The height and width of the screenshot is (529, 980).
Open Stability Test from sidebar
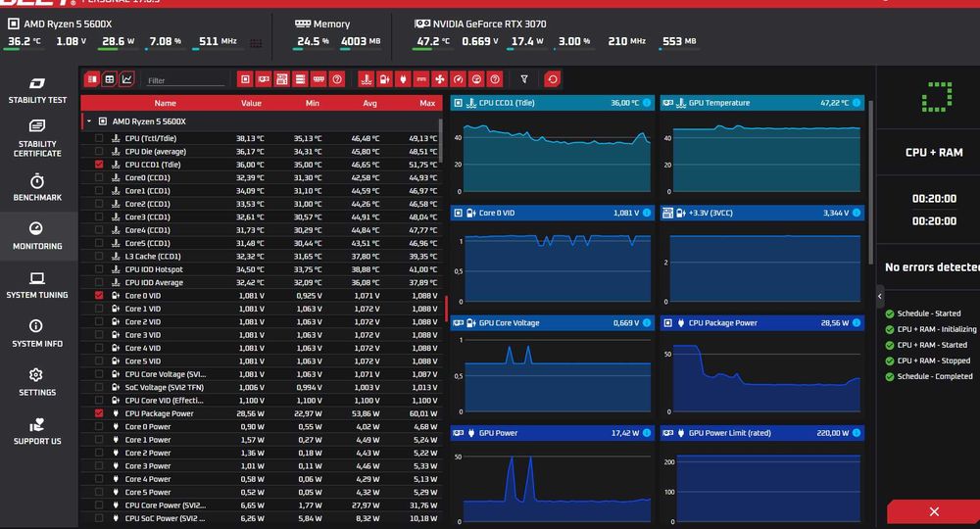point(37,90)
